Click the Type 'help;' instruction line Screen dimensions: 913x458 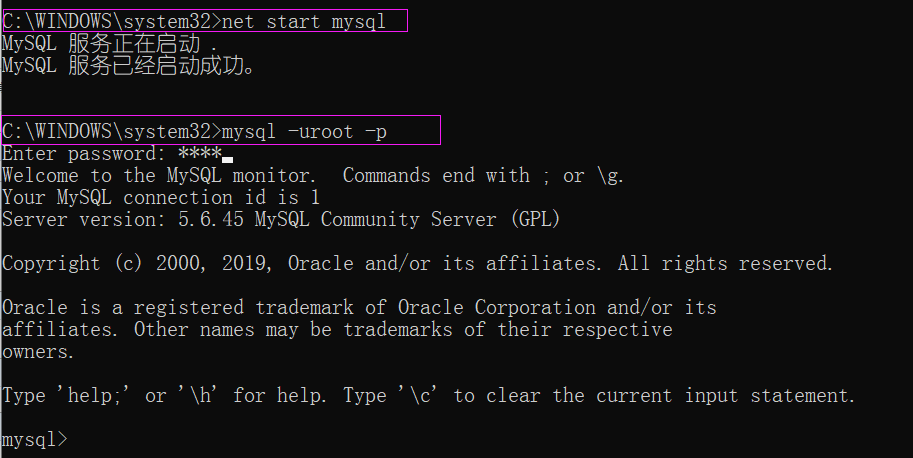[x=429, y=396]
